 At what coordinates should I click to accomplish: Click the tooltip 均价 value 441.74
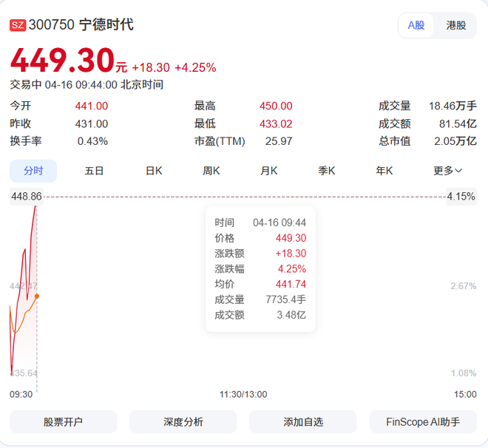[x=291, y=284]
